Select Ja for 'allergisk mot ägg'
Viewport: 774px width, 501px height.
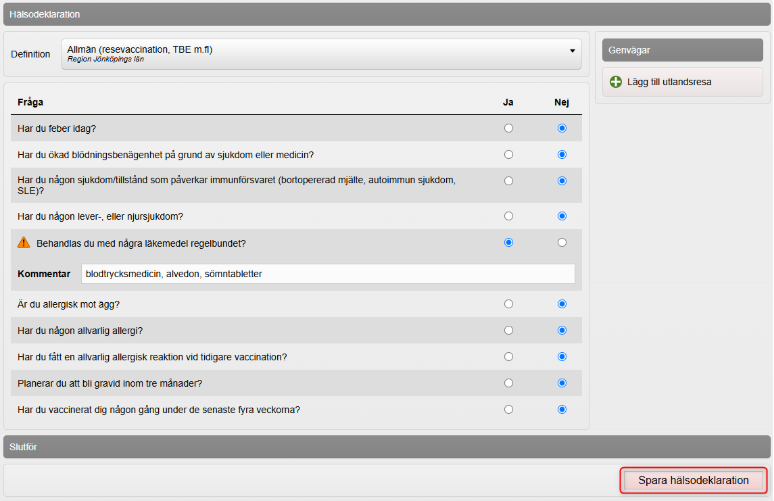pyautogui.click(x=509, y=304)
